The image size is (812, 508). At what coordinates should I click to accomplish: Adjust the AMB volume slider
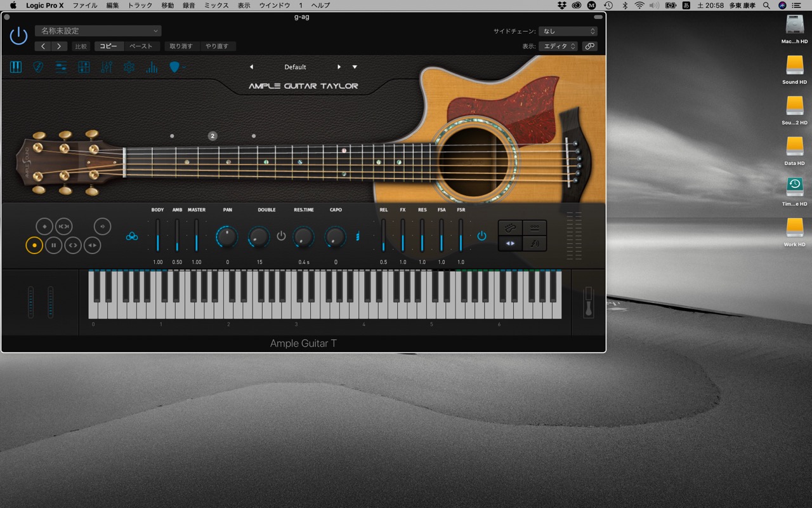tap(177, 236)
